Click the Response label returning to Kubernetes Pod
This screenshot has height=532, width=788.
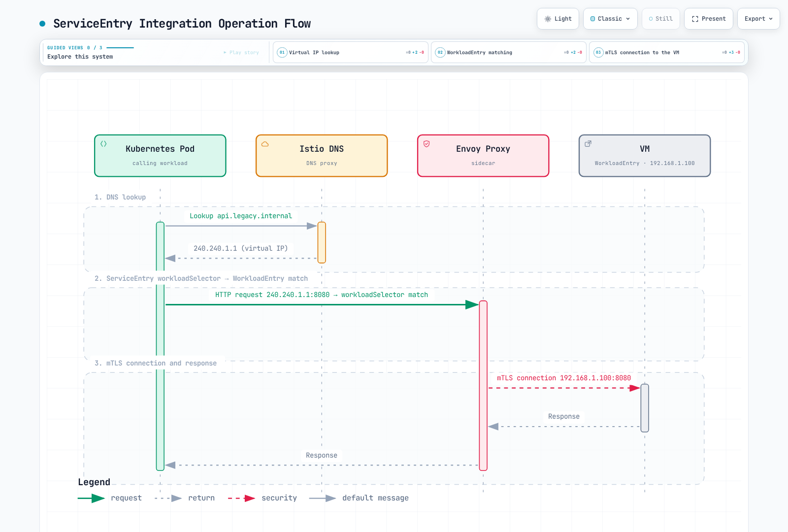click(x=322, y=455)
